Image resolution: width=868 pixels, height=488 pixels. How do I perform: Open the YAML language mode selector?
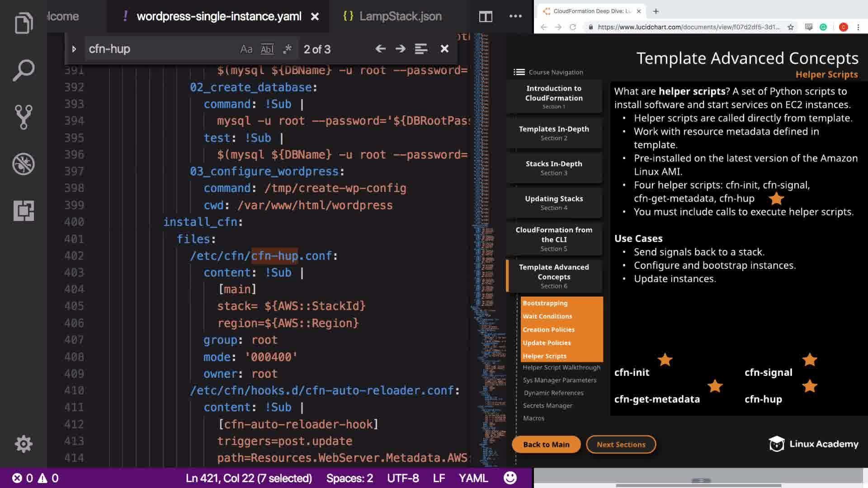pos(473,478)
